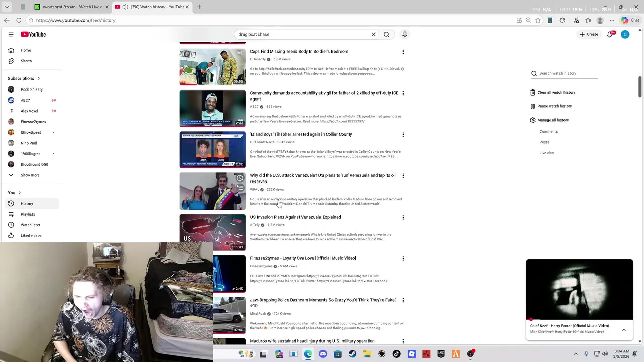The width and height of the screenshot is (644, 362).
Task: Open Watch later in the sidebar
Action: [x=30, y=225]
